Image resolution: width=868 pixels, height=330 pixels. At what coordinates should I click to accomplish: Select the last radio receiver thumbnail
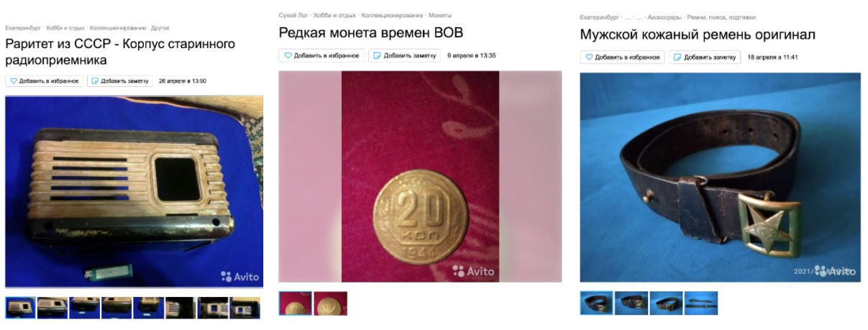245,308
